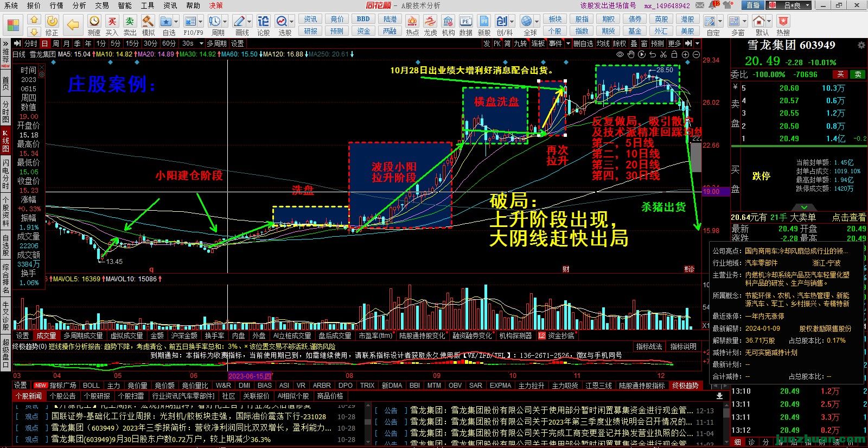Open the dropdown arrow after 事件
The height and width of the screenshot is (448, 868).
pos(568,43)
